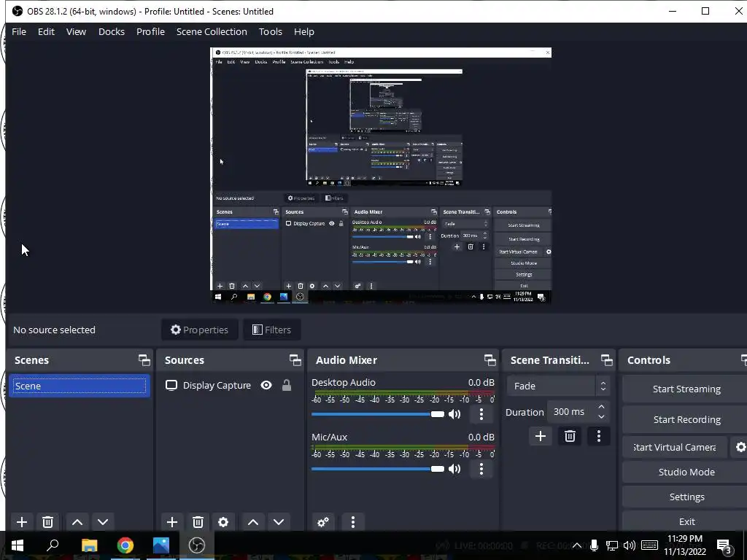Move scene down in Scenes panel

tap(103, 522)
